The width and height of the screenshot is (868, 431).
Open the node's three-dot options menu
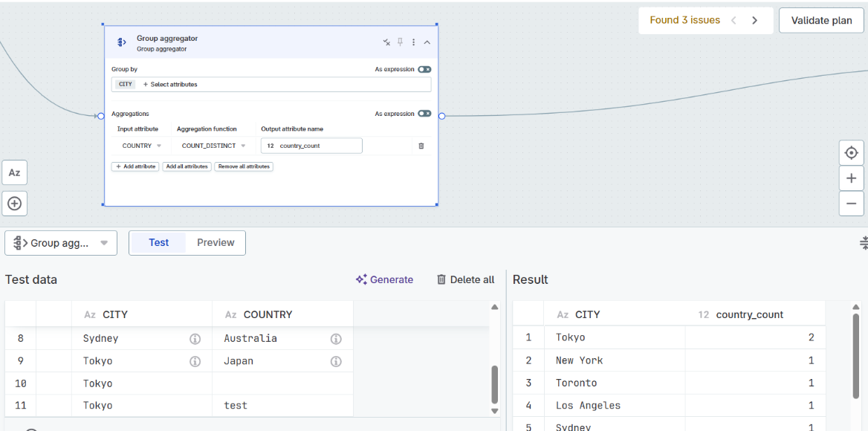click(x=413, y=42)
